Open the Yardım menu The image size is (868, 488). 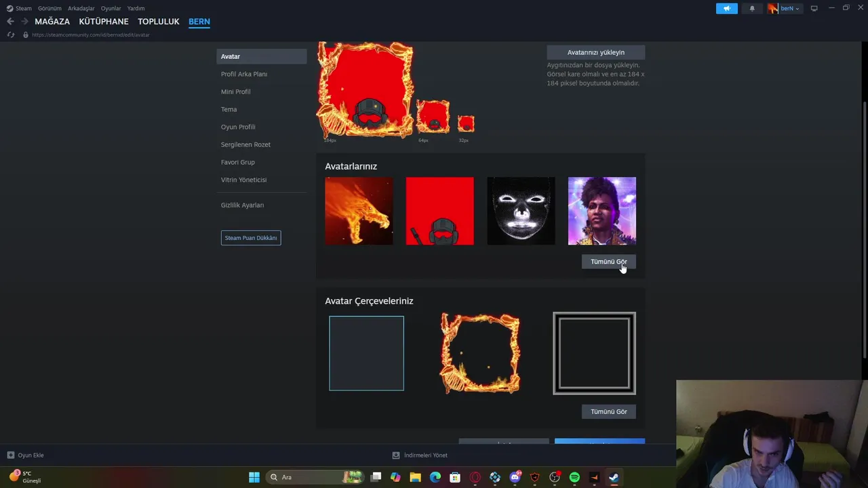pos(136,8)
